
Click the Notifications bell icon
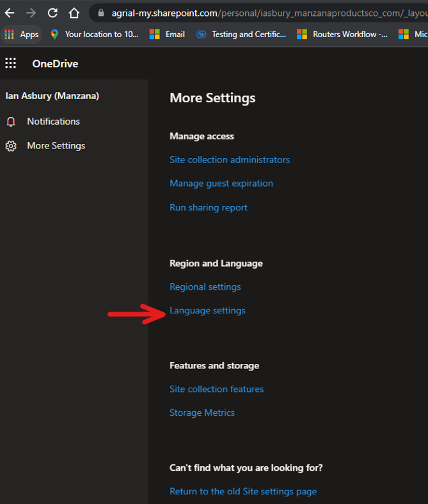11,122
